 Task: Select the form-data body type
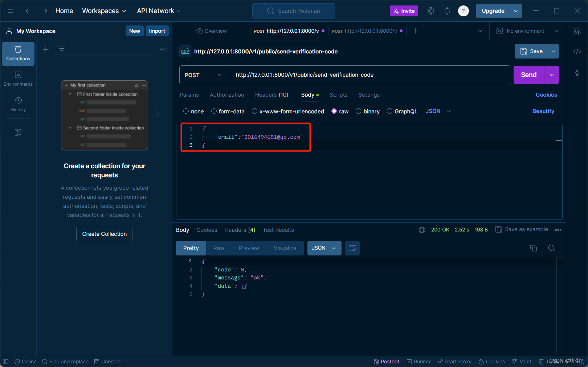214,111
